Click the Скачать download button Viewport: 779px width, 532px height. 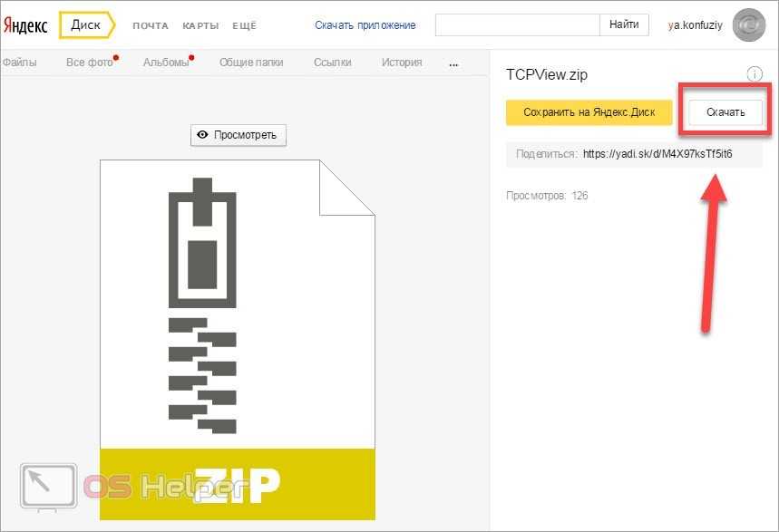[x=725, y=112]
